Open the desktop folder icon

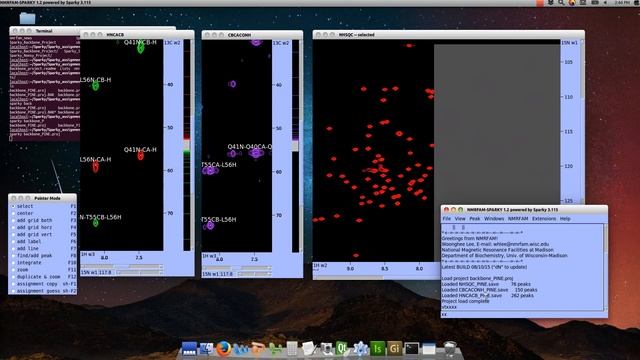point(27,18)
